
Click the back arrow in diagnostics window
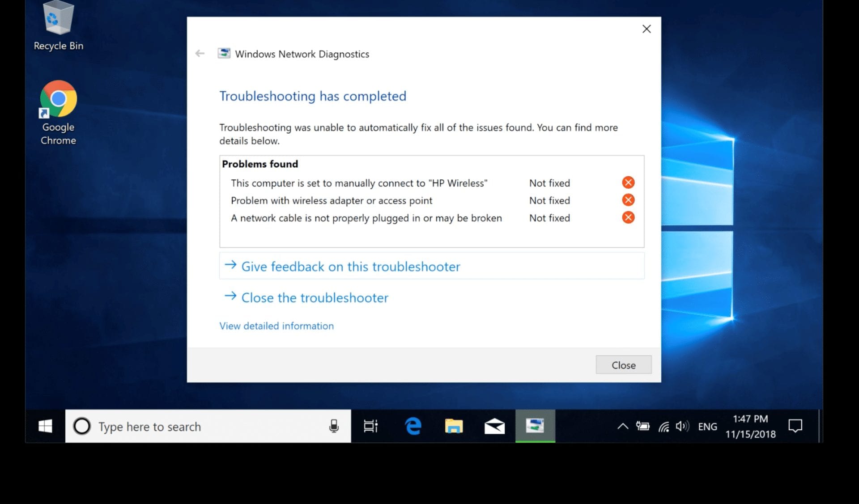[x=200, y=54]
